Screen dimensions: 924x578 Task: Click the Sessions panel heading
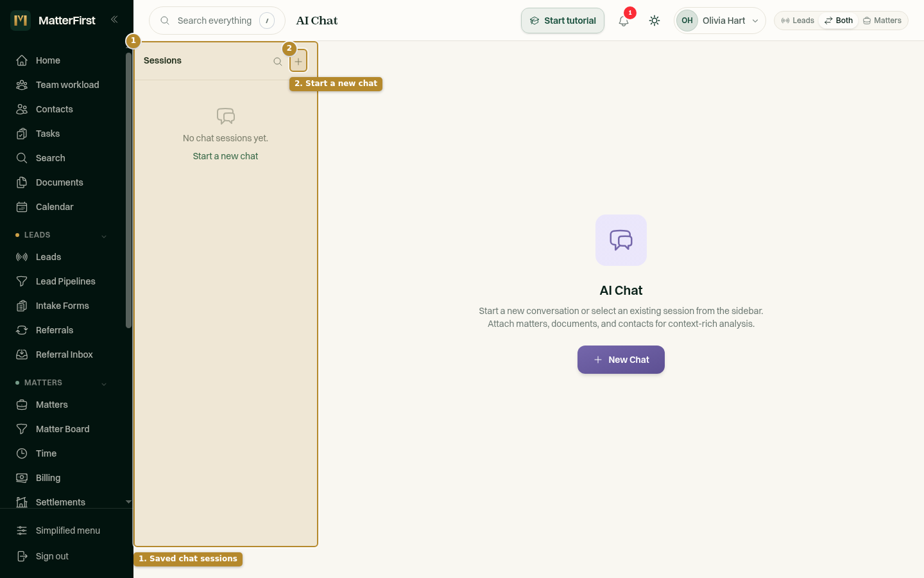click(x=162, y=60)
